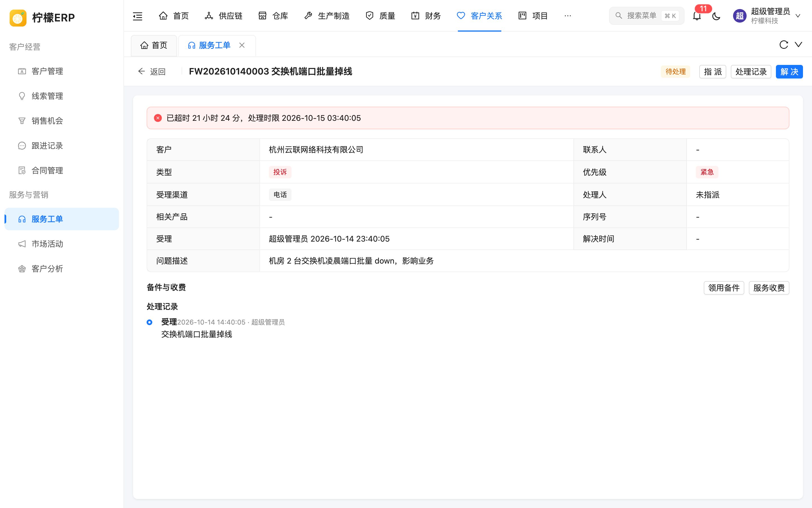Open the super admin user dropdown

tap(767, 16)
